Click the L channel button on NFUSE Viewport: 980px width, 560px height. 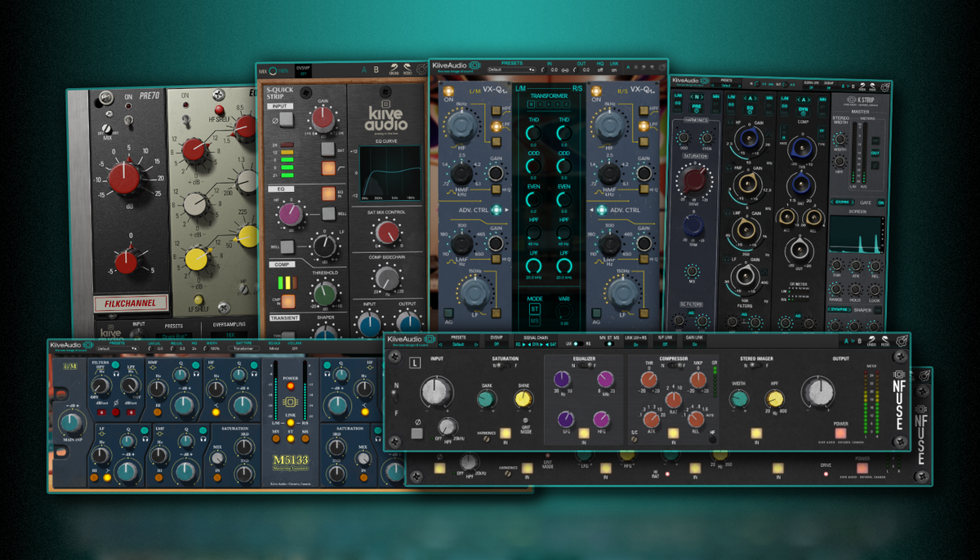(414, 362)
